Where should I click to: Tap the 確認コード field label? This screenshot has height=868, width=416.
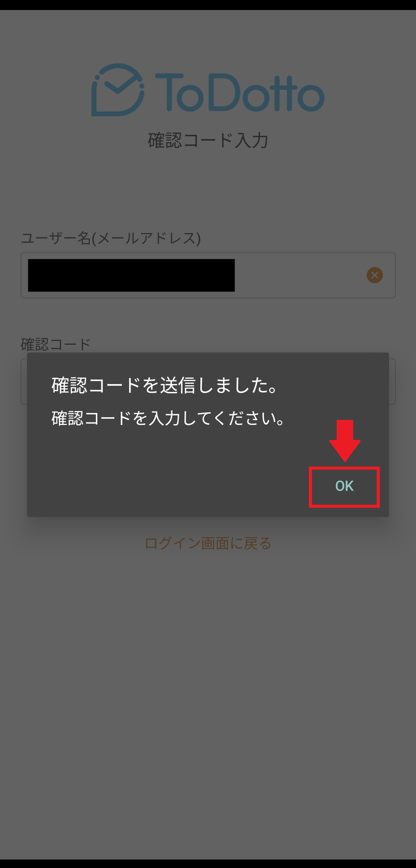[55, 344]
